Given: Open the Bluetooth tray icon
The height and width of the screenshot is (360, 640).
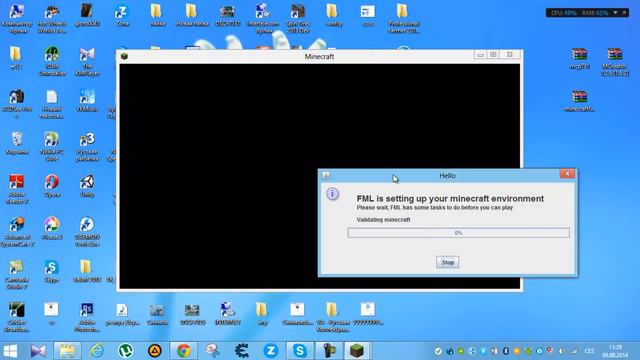Looking at the screenshot, I should 506,351.
